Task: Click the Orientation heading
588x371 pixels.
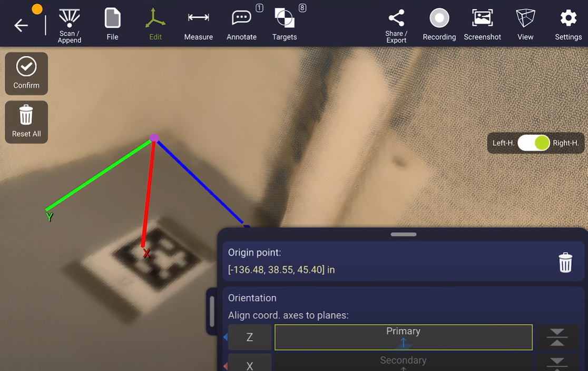Action: [x=252, y=298]
